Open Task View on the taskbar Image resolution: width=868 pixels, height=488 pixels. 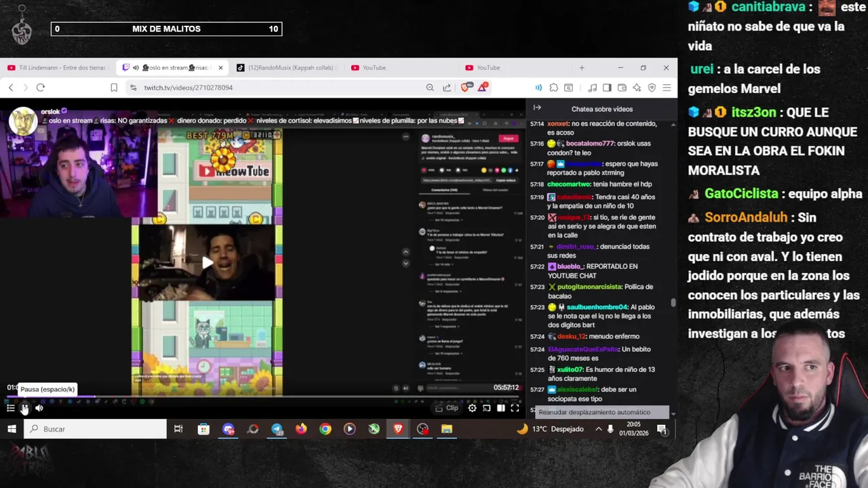[x=178, y=429]
